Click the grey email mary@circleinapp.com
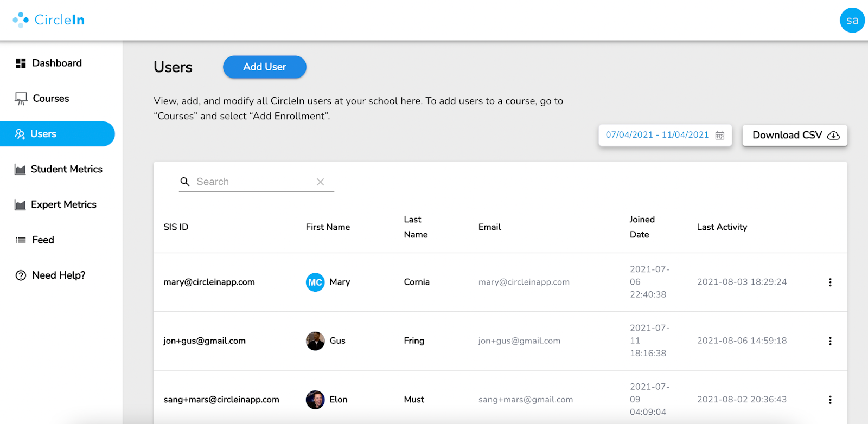 tap(524, 282)
